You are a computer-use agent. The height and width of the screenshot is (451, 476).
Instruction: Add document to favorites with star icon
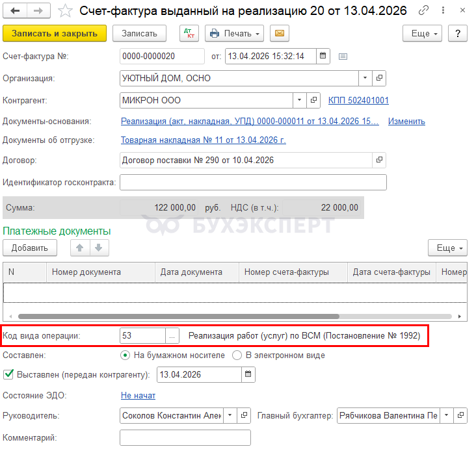(65, 11)
